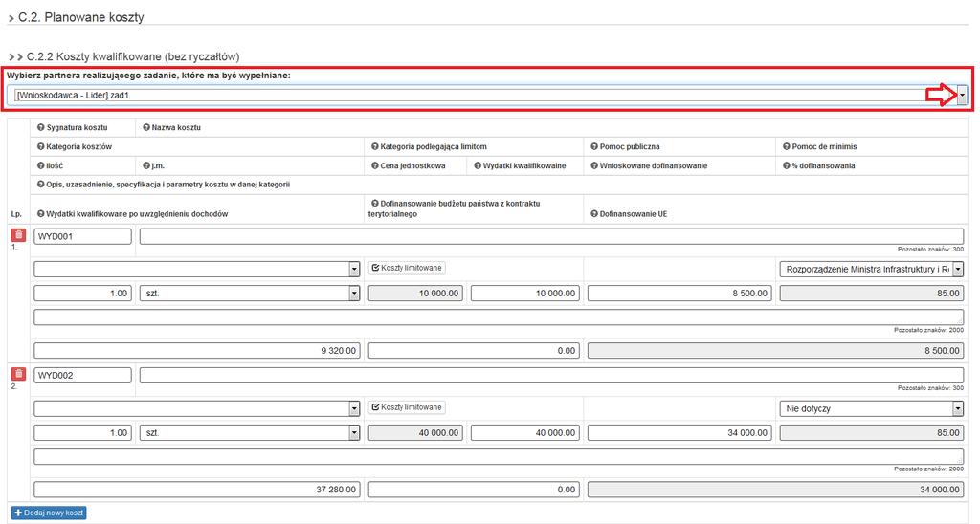The height and width of the screenshot is (524, 980).
Task: Open cost category dropdown in row WYD001
Action: coord(354,270)
